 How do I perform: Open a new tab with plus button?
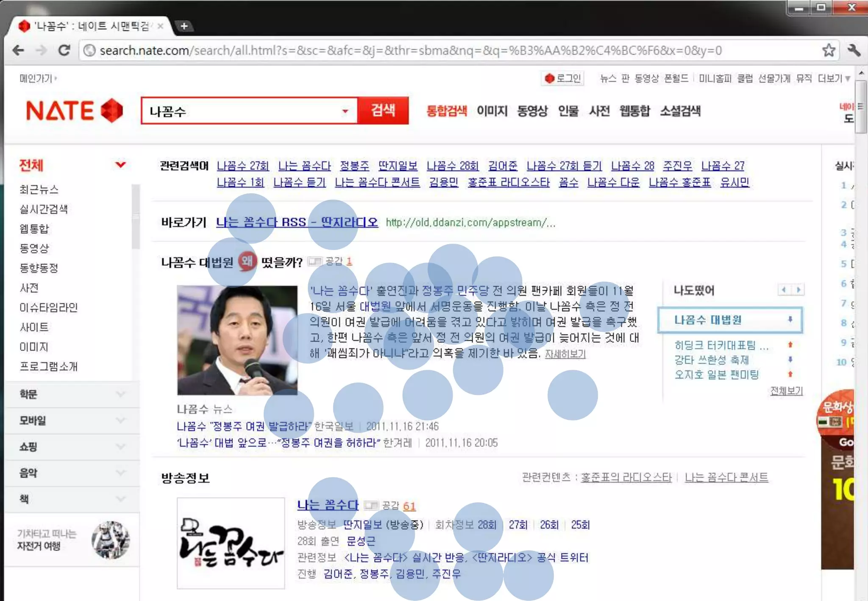click(184, 26)
